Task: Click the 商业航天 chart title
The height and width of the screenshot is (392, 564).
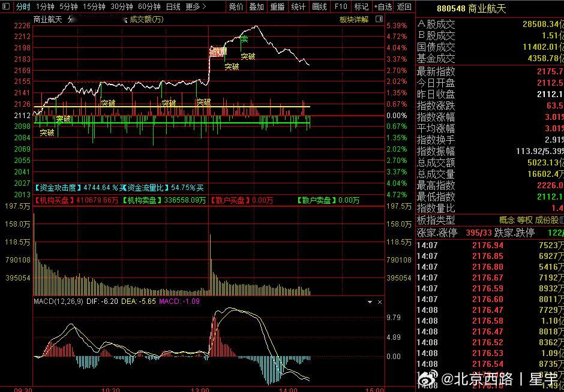Action: [48, 19]
